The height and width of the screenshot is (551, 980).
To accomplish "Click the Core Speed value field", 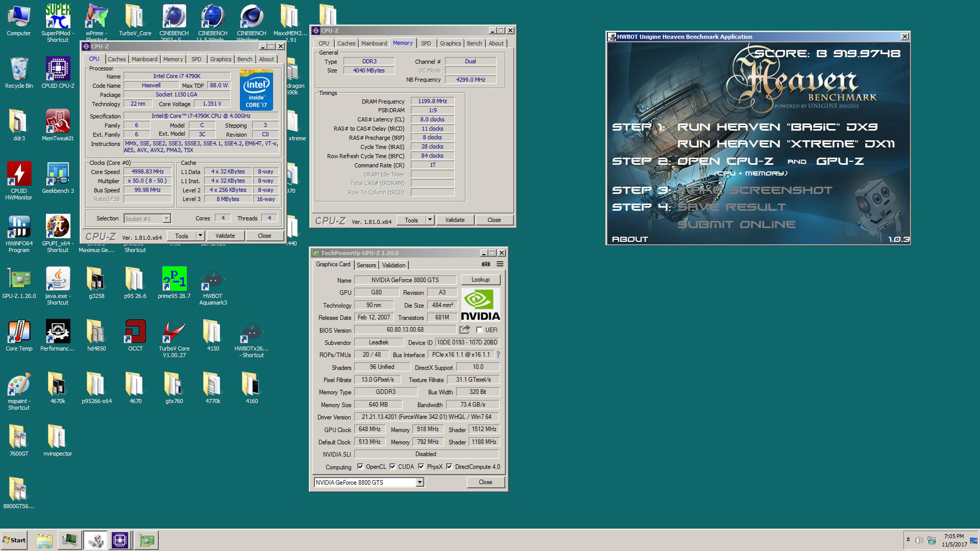I will (148, 171).
